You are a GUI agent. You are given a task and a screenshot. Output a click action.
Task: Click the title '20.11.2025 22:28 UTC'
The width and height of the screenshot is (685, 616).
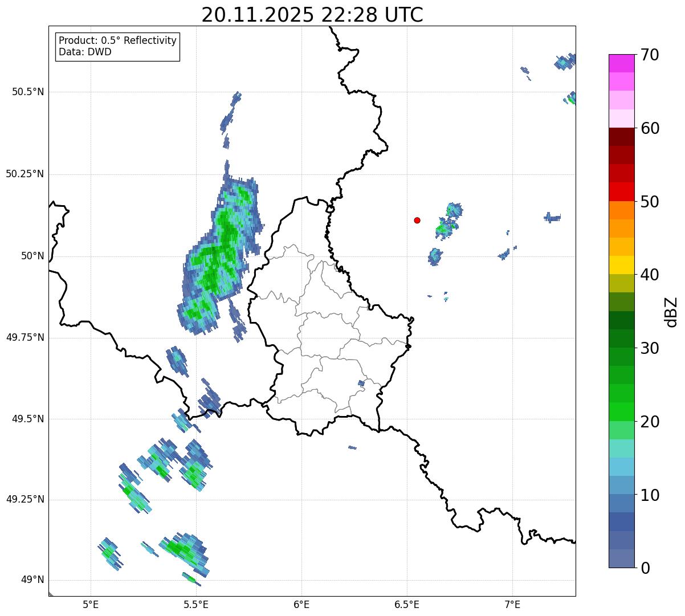click(x=312, y=15)
